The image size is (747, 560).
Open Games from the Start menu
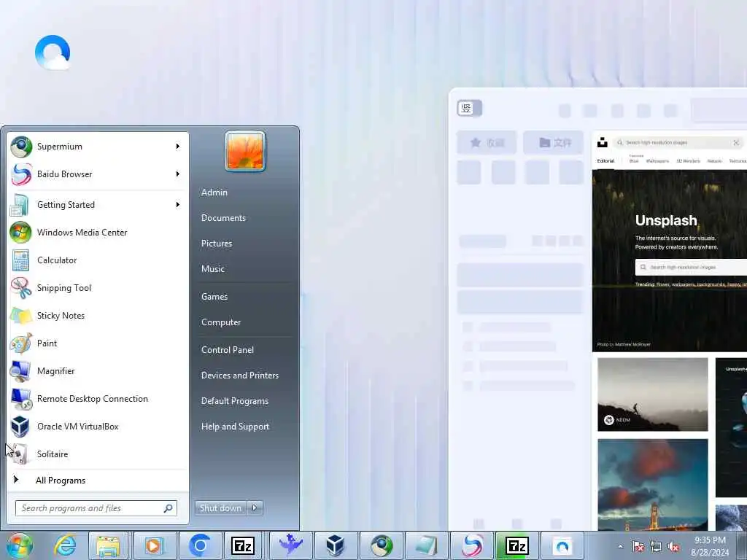[214, 297]
